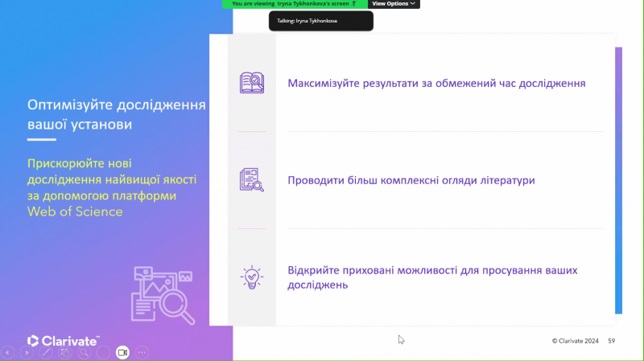
Task: Go to previous slide with back arrow
Action: 7,352
